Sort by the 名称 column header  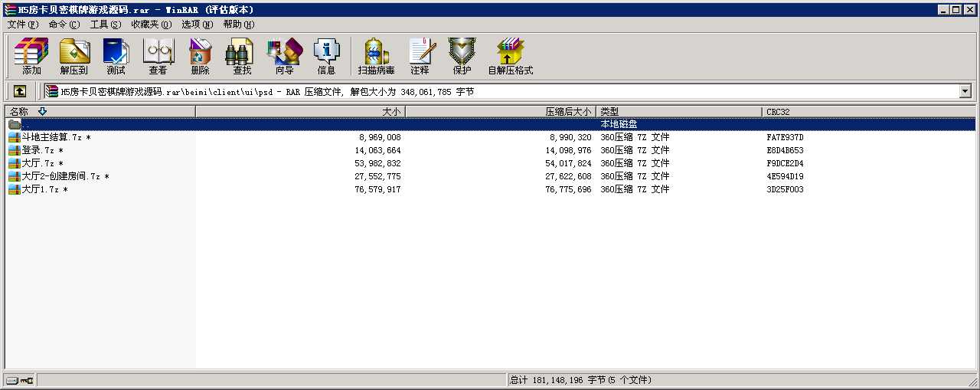[x=100, y=112]
